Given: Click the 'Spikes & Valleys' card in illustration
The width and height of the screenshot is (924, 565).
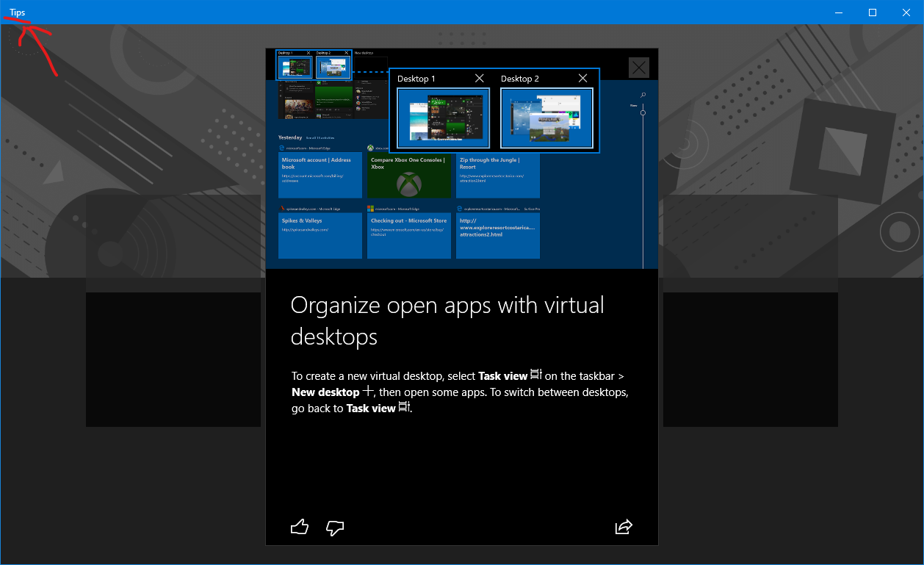Looking at the screenshot, I should tap(320, 235).
